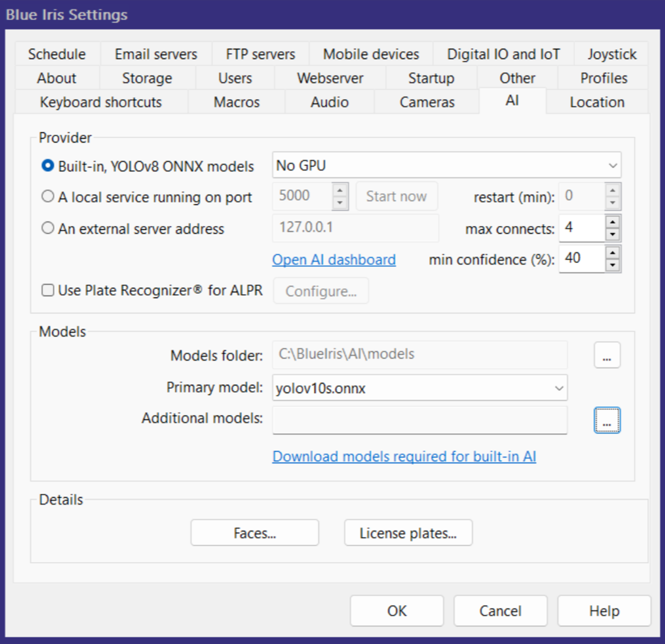Browse for Models folder with ellipsis button
665x644 pixels.
pos(607,355)
